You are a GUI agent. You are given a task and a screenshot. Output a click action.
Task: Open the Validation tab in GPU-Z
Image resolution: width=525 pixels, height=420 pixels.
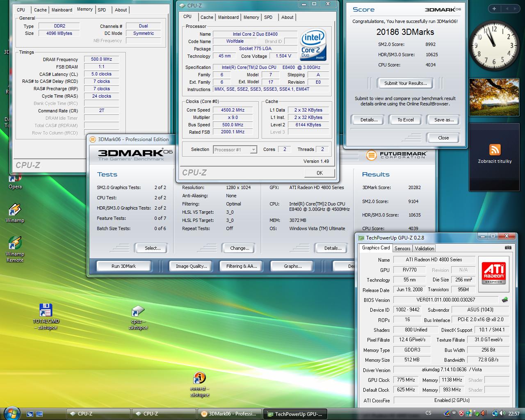424,249
